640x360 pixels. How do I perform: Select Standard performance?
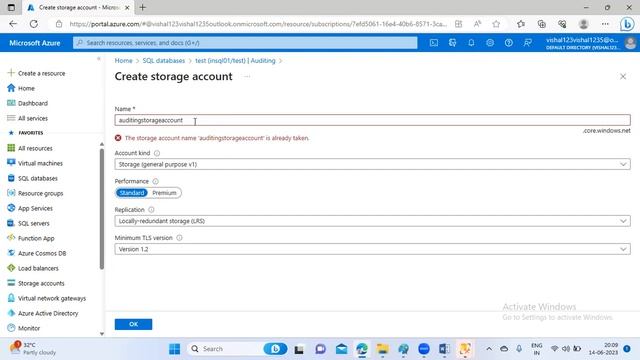(131, 193)
